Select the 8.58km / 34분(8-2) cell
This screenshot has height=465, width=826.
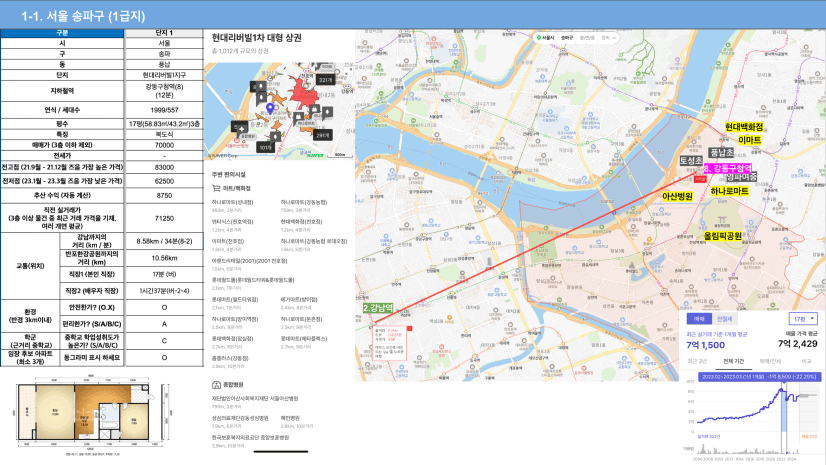click(x=164, y=241)
